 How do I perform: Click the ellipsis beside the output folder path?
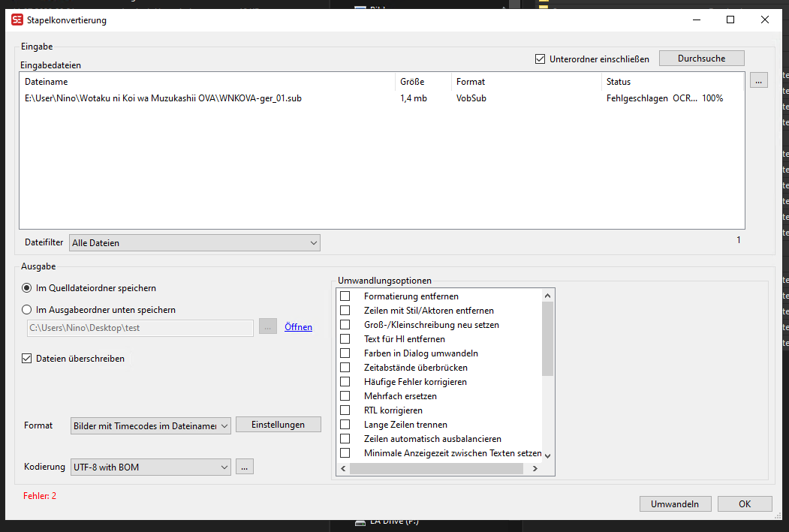[x=268, y=326]
